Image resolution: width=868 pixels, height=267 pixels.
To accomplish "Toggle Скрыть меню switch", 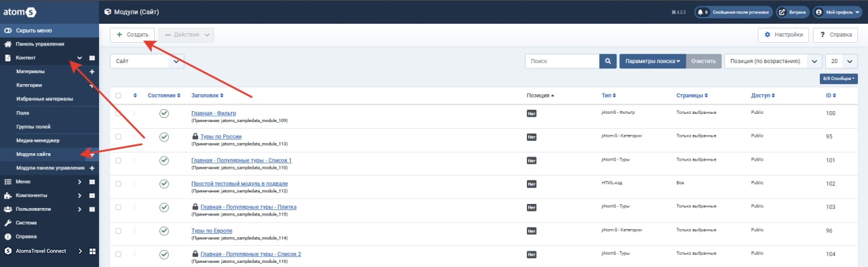I will pos(7,30).
